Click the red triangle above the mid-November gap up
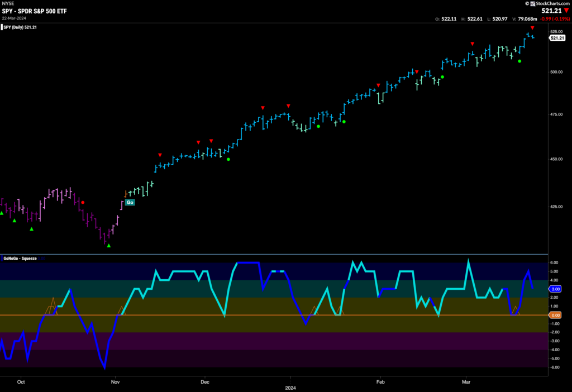Image resolution: width=572 pixels, height=392 pixels. (160, 155)
